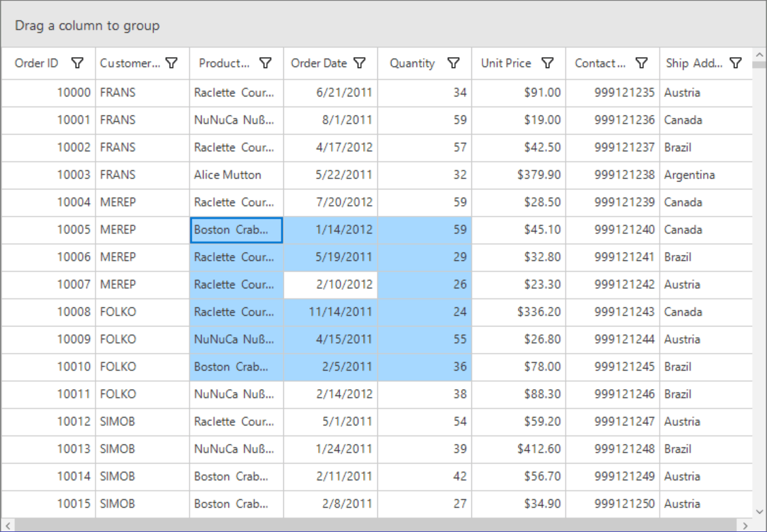
Task: Select the Alice Mutton product cell
Action: [236, 175]
